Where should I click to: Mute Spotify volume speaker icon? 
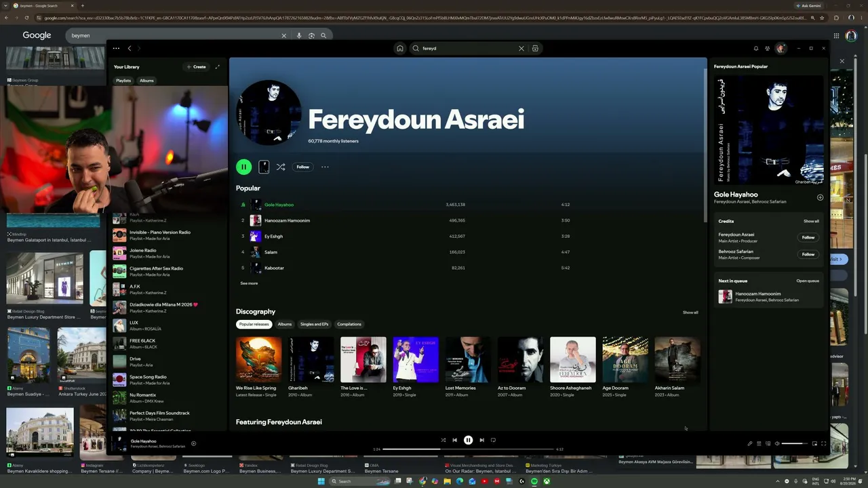pos(777,444)
